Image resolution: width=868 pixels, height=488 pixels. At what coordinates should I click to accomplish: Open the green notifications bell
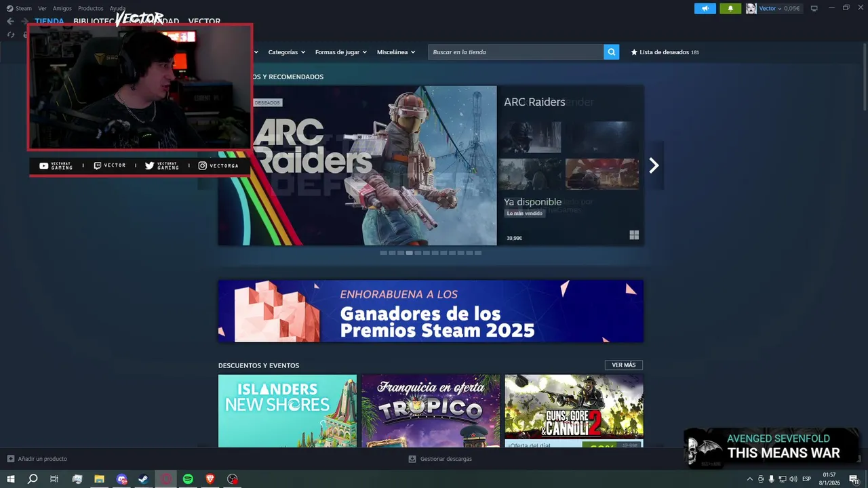click(x=730, y=9)
